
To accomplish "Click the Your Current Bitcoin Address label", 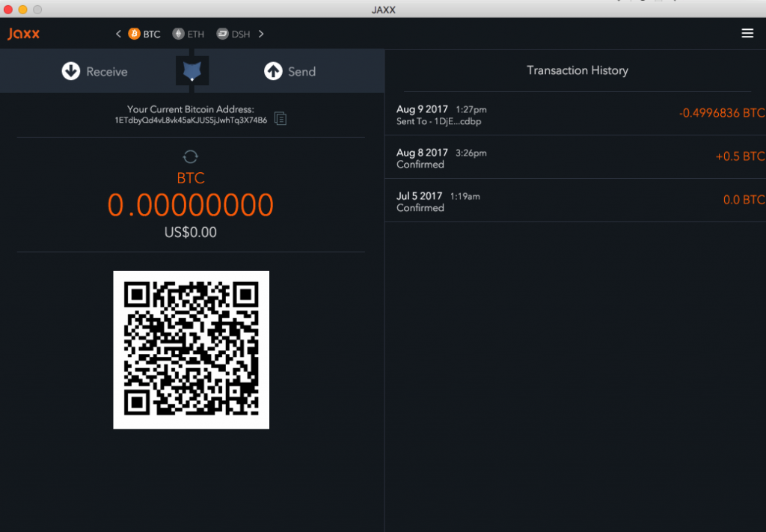I will click(191, 109).
